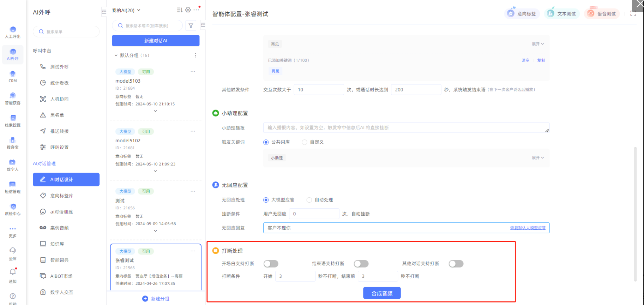
Task: Expand the 小助理 keyword panel with 展开
Action: tap(538, 158)
